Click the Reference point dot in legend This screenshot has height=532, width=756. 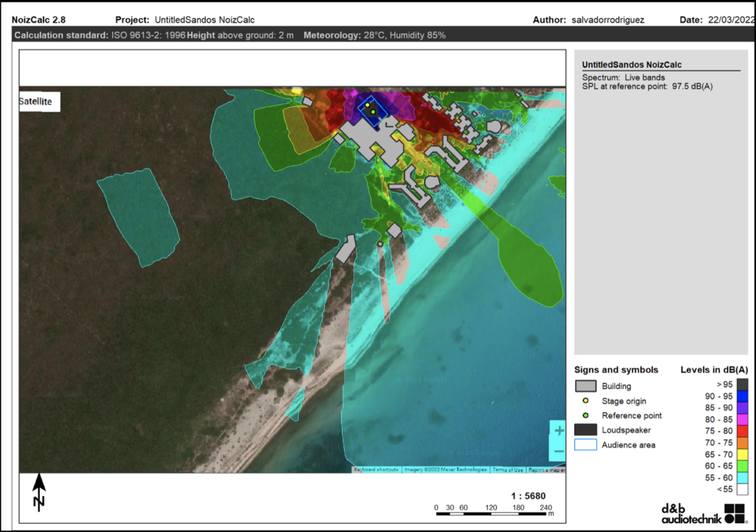[585, 415]
